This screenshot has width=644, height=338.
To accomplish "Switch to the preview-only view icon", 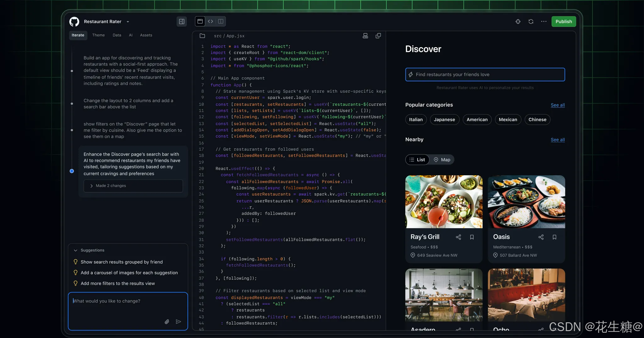I will [200, 21].
